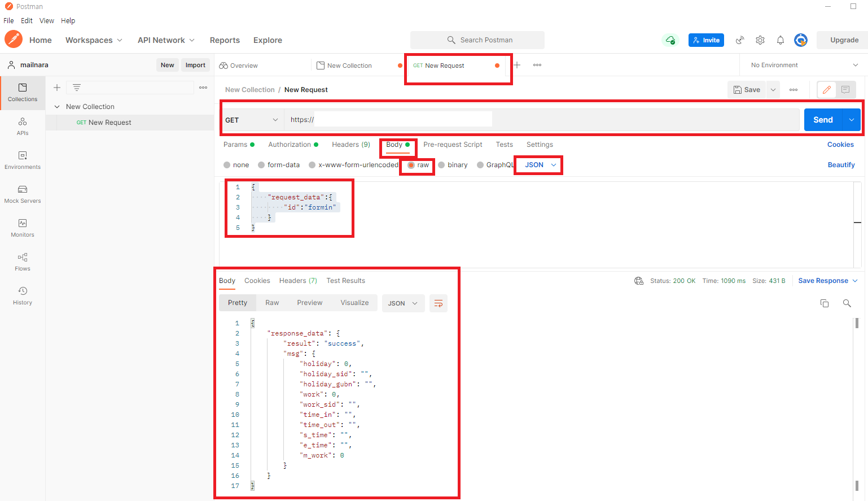868x501 pixels.
Task: Open the response JSON format dropdown
Action: pos(403,303)
